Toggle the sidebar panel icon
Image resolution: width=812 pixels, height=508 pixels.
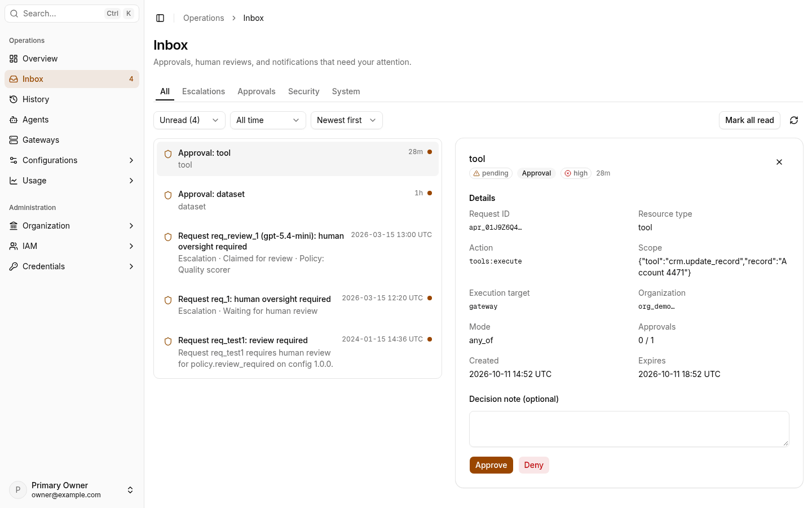pos(160,18)
